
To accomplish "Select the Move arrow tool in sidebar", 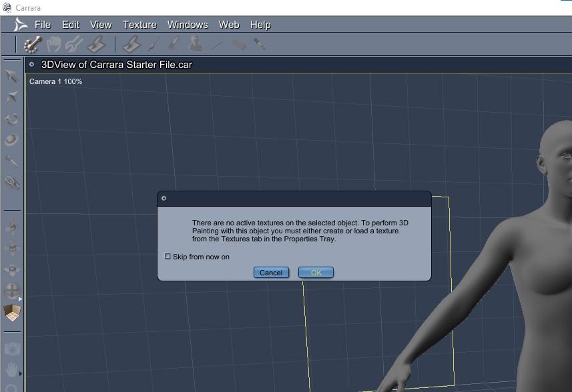I will [11, 77].
